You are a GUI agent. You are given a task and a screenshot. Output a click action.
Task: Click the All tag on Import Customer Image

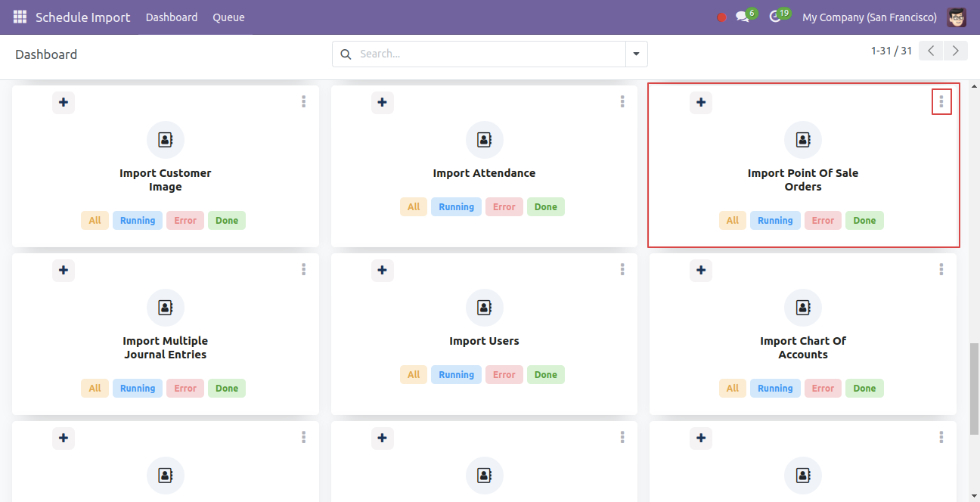click(x=95, y=221)
